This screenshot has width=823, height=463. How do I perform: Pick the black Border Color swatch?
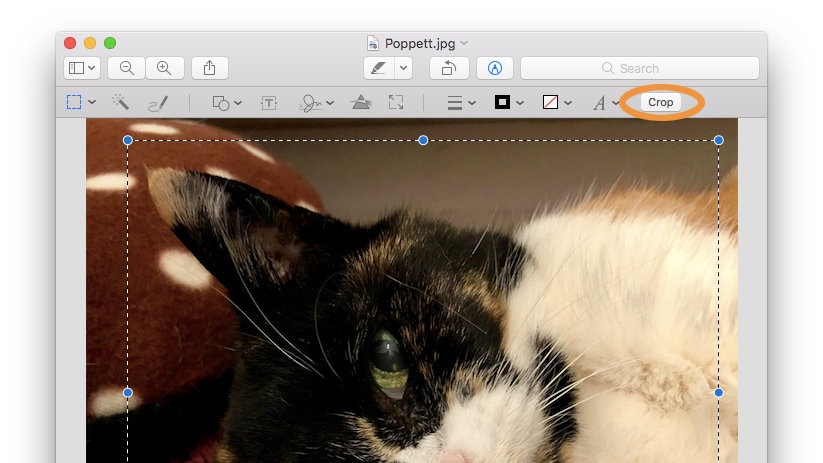[502, 102]
